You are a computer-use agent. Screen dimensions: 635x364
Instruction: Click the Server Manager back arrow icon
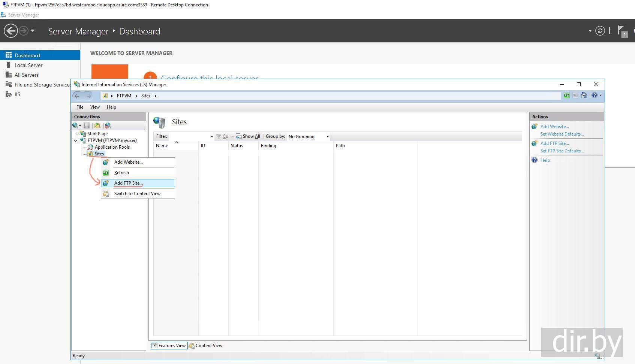click(x=11, y=31)
